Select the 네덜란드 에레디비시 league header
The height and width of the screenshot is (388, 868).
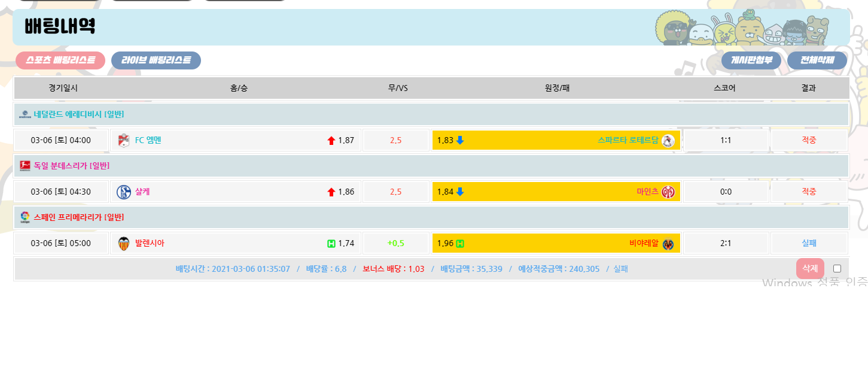pyautogui.click(x=79, y=114)
